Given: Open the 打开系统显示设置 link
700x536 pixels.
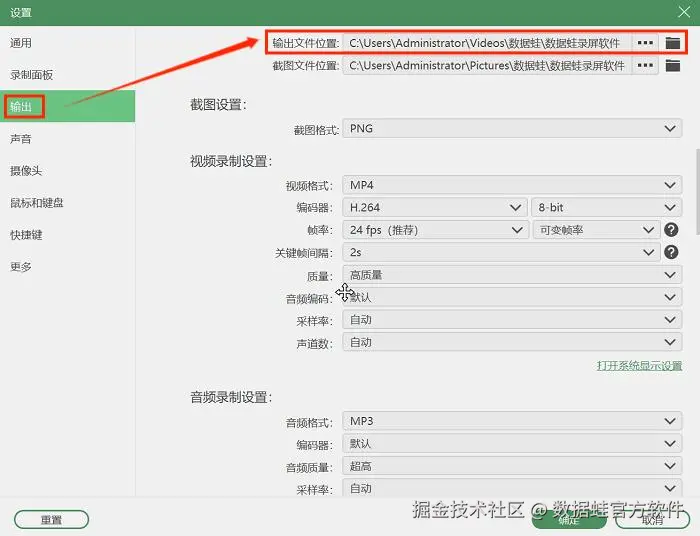Looking at the screenshot, I should tap(639, 366).
